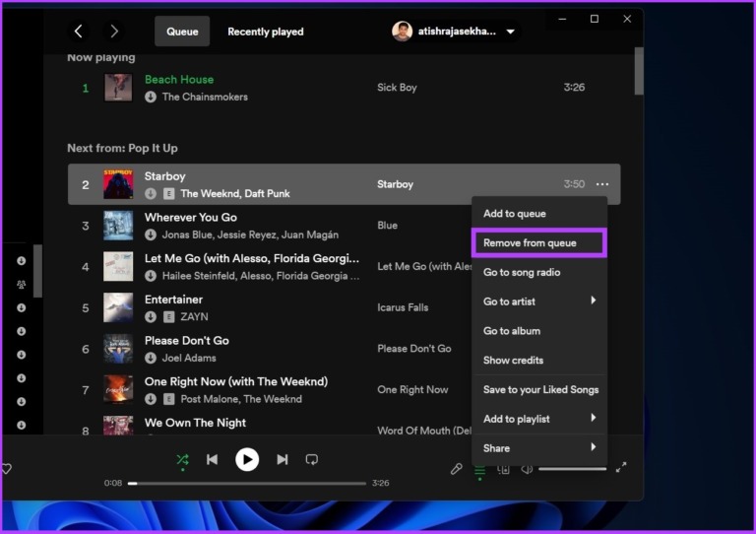Open The Weeknd, Daft Punk artist link
Screen dimensions: 756x534
tap(235, 194)
